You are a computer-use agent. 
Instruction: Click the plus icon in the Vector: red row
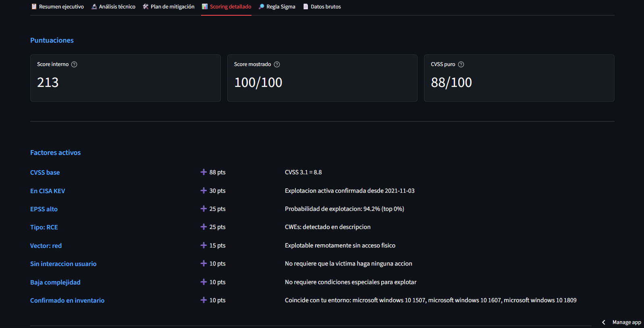click(204, 245)
